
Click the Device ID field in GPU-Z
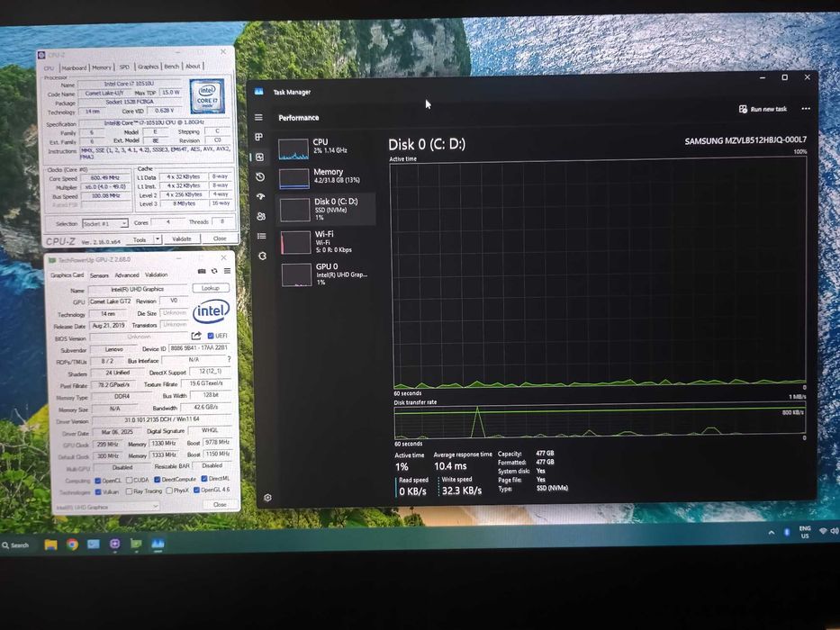coord(199,347)
